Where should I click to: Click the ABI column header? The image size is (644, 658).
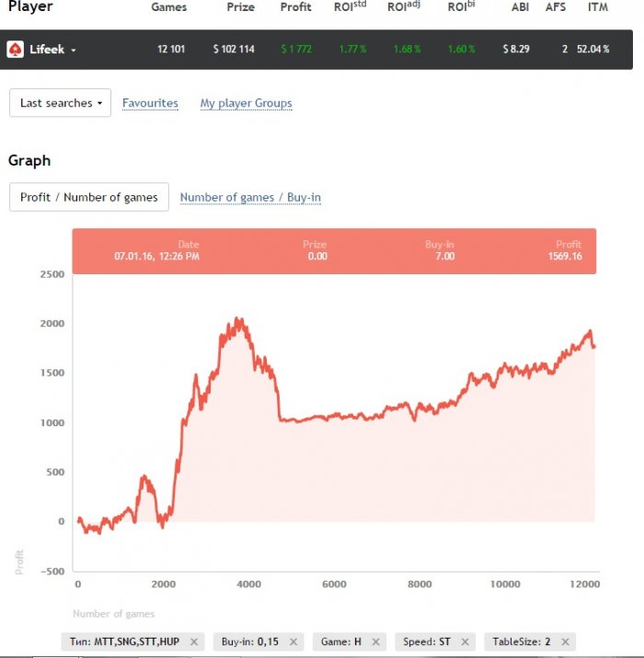[520, 7]
